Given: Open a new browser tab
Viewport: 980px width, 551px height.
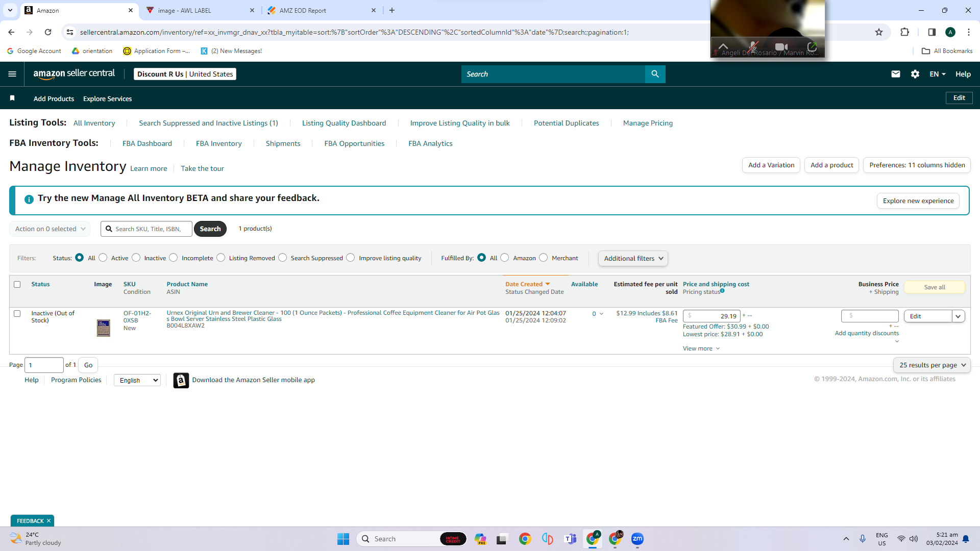Looking at the screenshot, I should tap(392, 10).
